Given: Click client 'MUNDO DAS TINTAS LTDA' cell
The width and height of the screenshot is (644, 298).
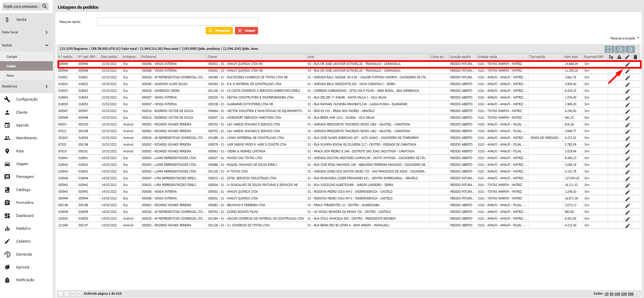Looking at the screenshot, I should tap(256, 158).
